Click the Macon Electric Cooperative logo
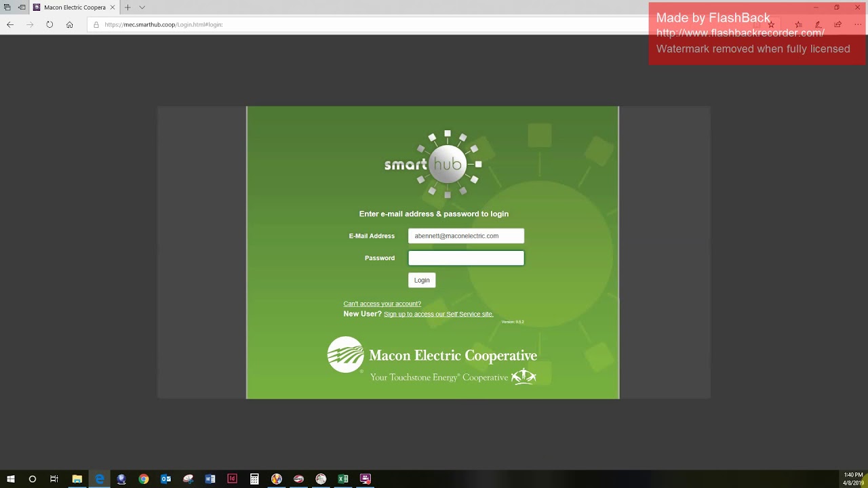 point(432,355)
